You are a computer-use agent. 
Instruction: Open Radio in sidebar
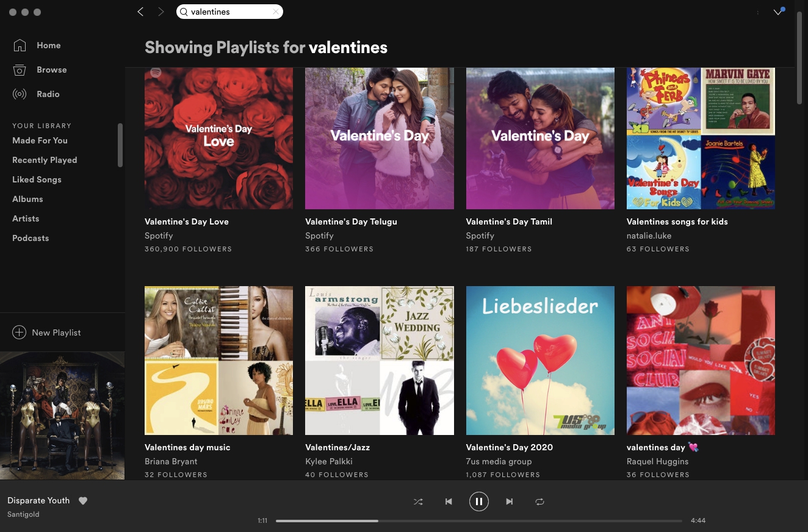click(48, 94)
